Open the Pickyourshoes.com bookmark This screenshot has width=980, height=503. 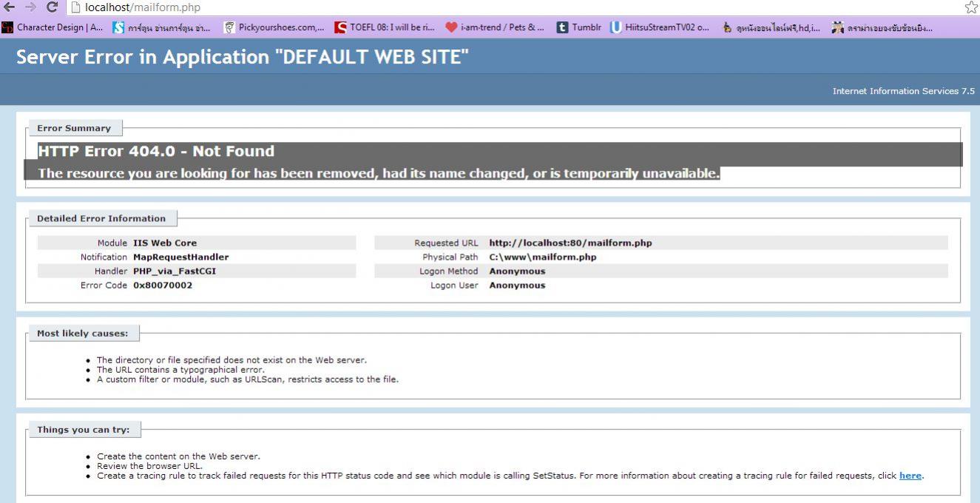pos(274,28)
